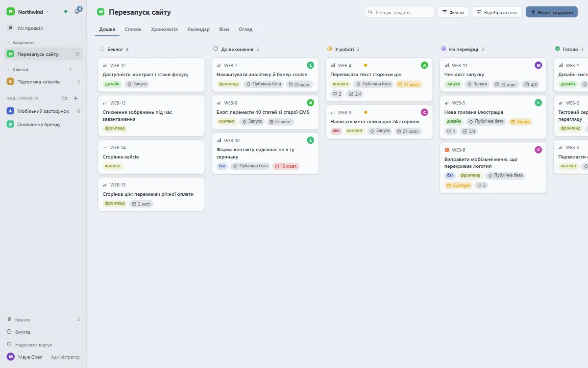The height and width of the screenshot is (368, 588).
Task: Click the assignee avatar on the WEB-9 card
Action: tap(310, 103)
